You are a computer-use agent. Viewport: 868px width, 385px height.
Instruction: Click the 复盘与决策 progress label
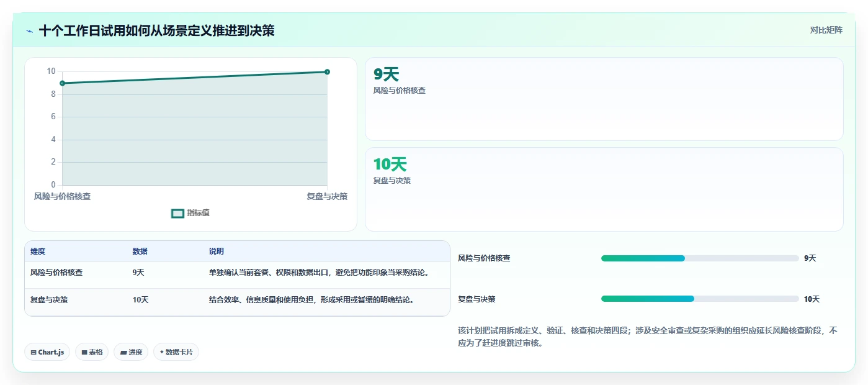[x=477, y=299]
